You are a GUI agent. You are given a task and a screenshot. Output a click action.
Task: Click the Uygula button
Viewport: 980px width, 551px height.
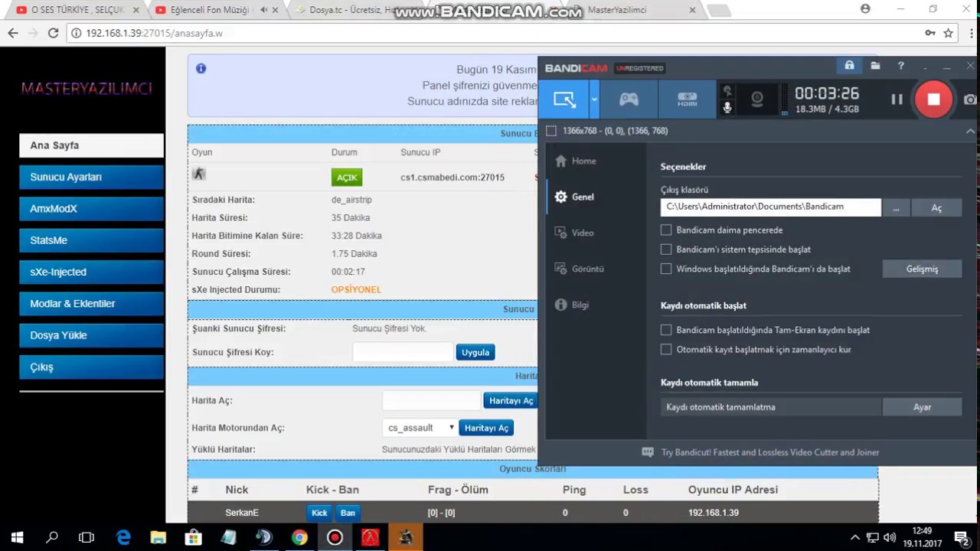coord(475,352)
